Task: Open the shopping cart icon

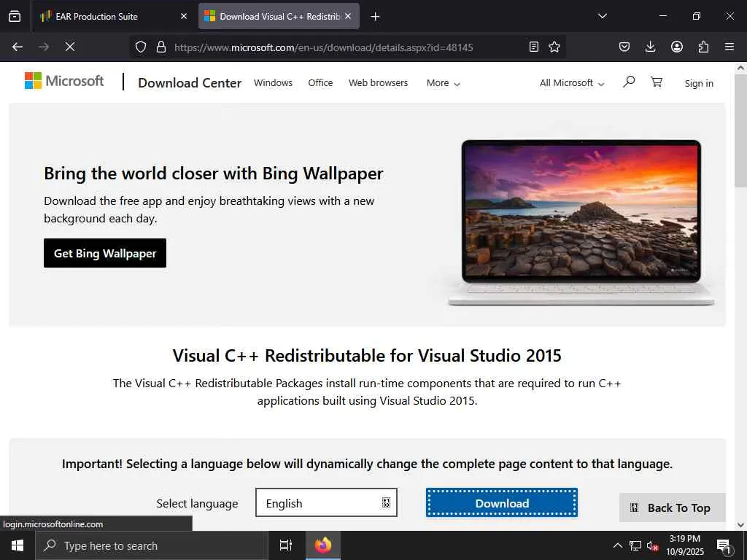Action: tap(657, 82)
